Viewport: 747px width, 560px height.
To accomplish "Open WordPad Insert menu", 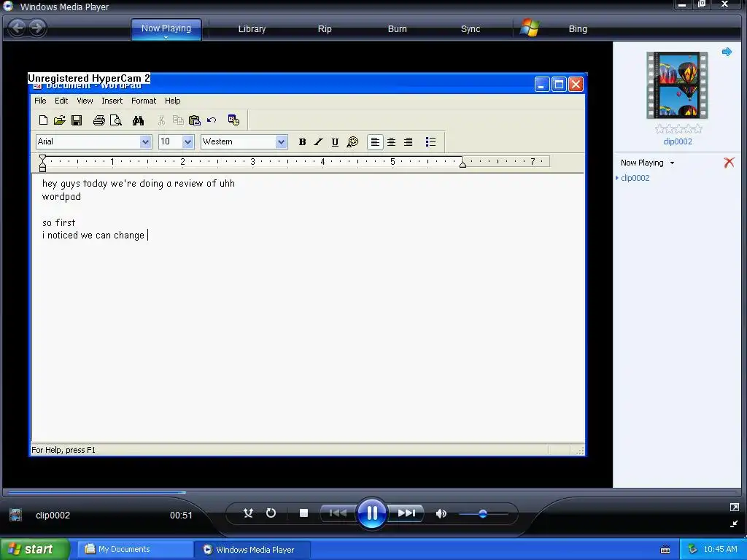I will [x=112, y=101].
